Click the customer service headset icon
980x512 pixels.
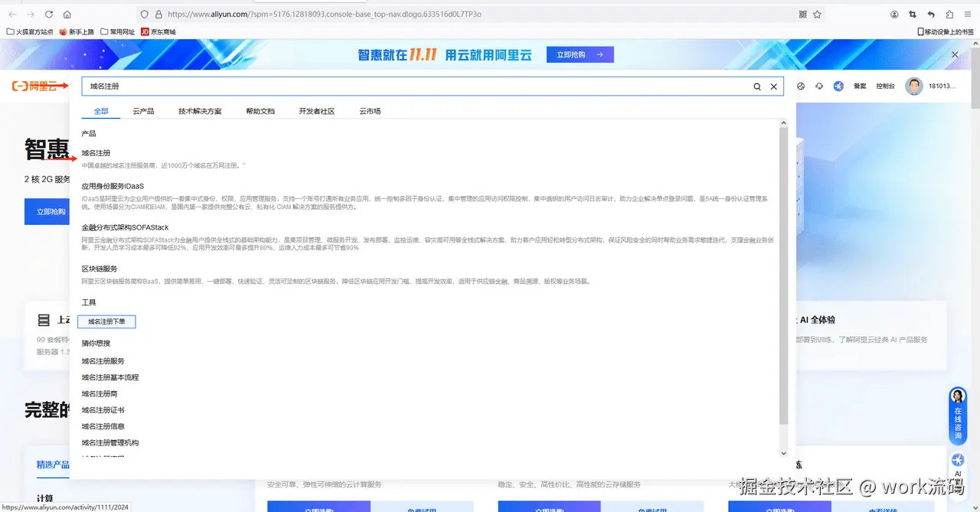point(819,86)
